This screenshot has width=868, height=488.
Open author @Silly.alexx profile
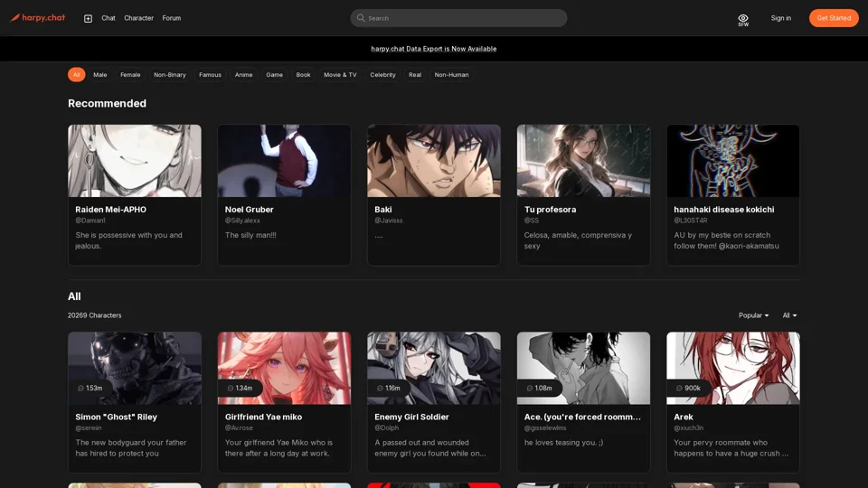(x=242, y=221)
